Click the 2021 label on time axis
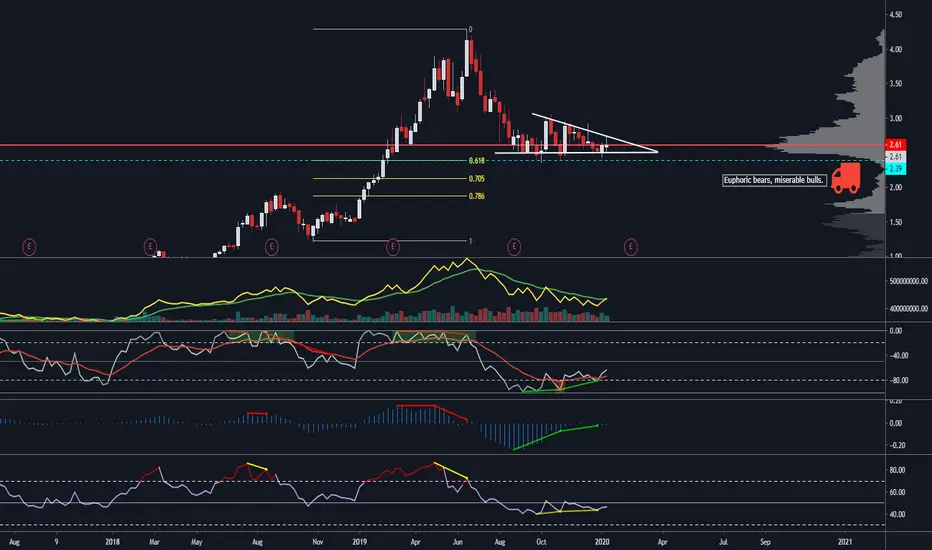932x550 pixels. tap(845, 542)
